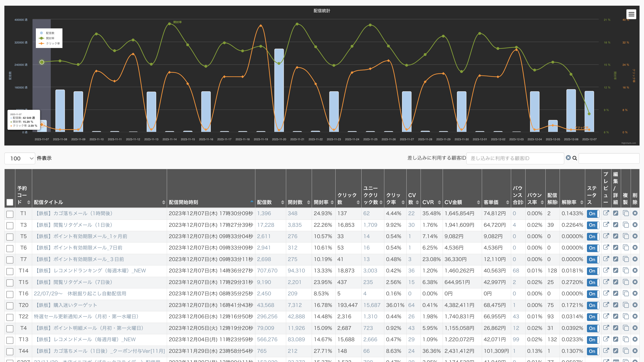
Task: Open preview for row T6
Action: pyautogui.click(x=606, y=247)
